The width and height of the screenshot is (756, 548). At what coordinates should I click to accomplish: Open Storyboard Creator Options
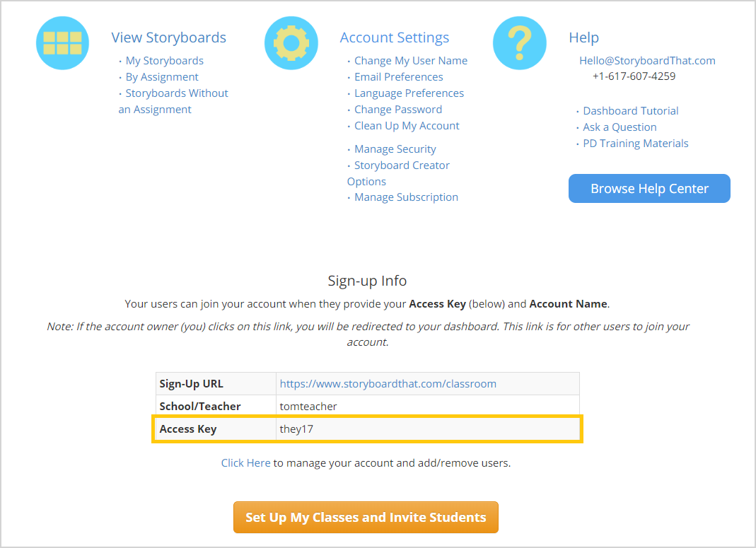point(398,173)
